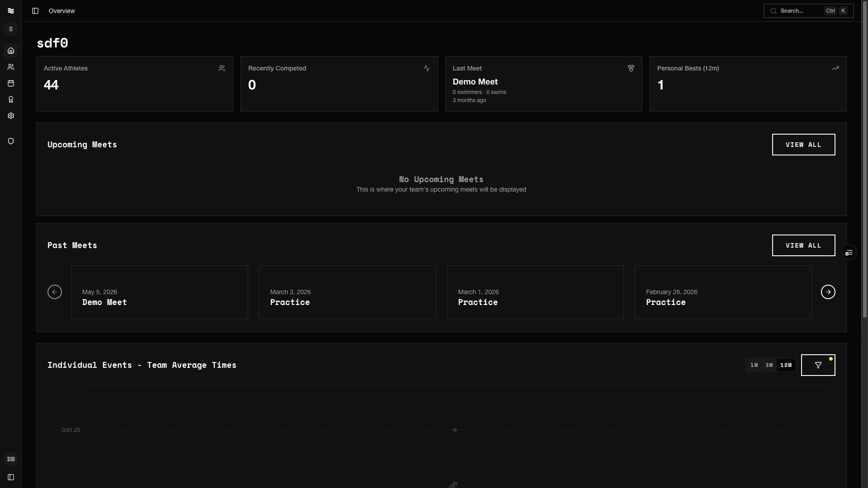
Task: Click View All for Upcoming Meets
Action: 803,145
